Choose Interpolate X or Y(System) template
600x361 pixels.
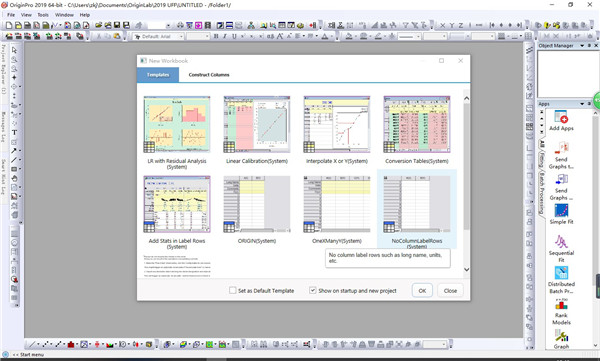337,130
